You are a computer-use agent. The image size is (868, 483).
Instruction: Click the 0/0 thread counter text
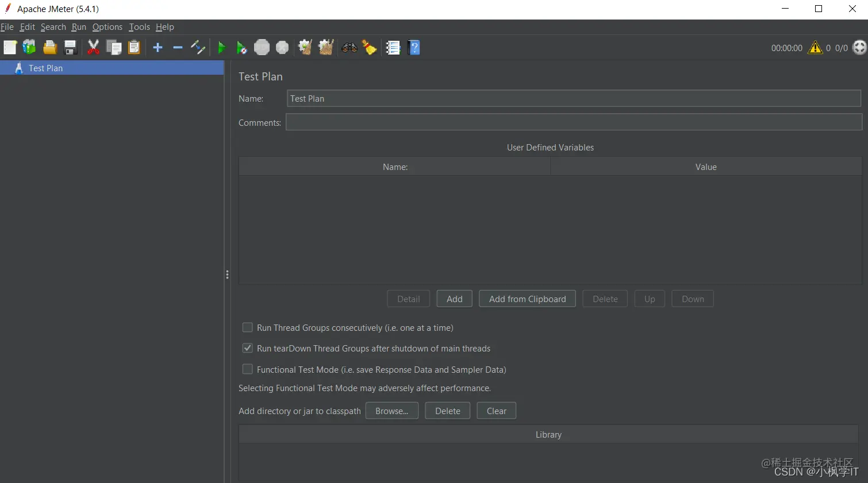841,48
